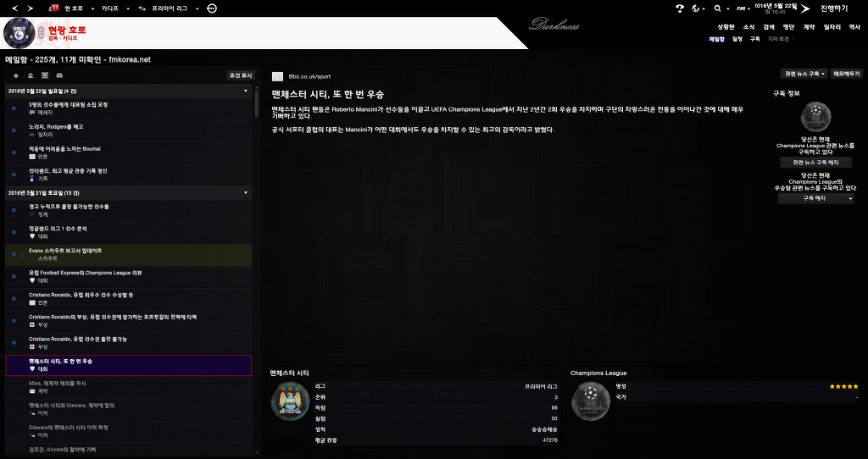Viewport: 868px width, 459px height.
Task: Open the circular more-options icon in top bar
Action: [211, 8]
